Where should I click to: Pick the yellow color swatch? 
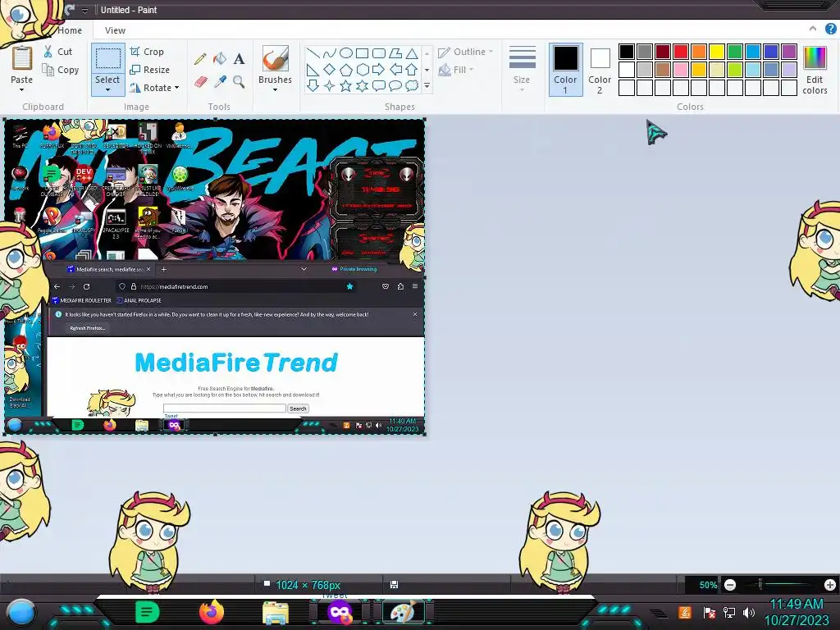[x=717, y=52]
